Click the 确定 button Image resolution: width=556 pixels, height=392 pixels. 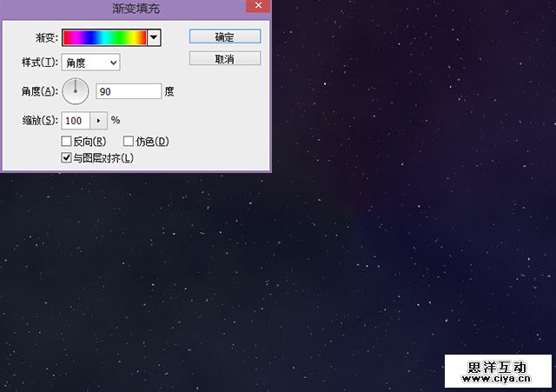(225, 37)
